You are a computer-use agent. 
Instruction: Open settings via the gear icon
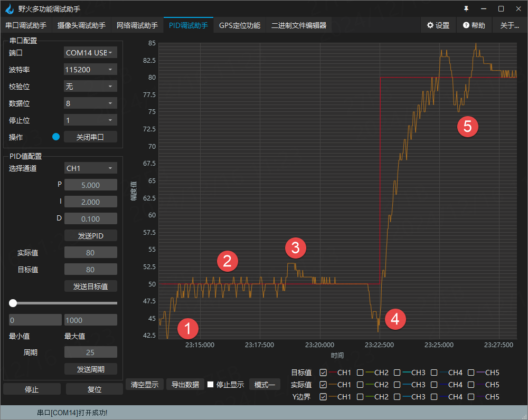click(430, 25)
